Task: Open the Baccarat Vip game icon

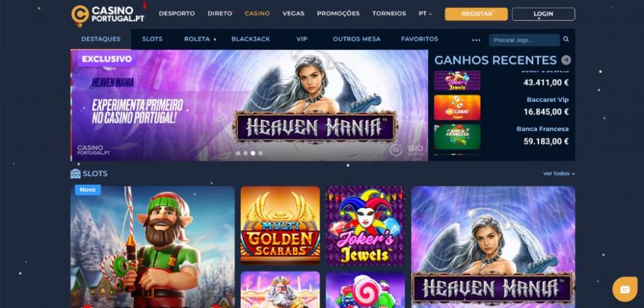Action: (457, 107)
